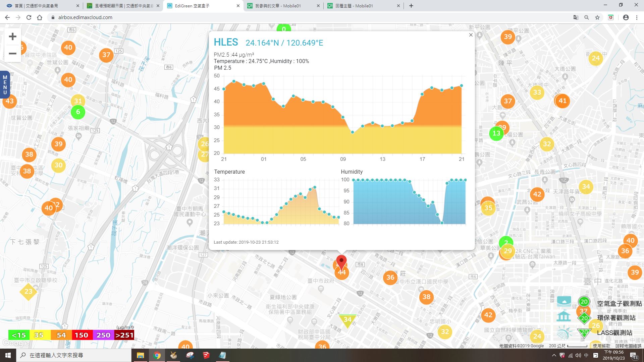
Task: Open the SketchUp taskbar icon
Action: click(x=206, y=355)
